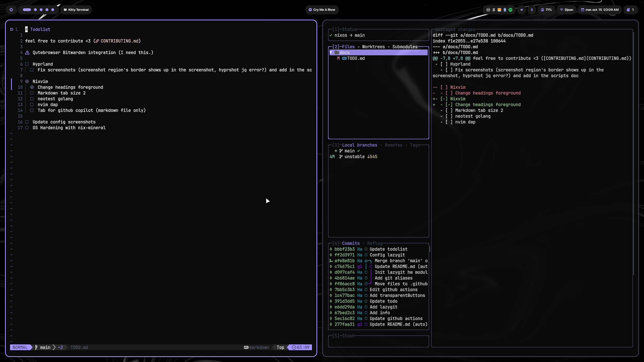Tick the 'Update config screenshots' checkbox

(x=27, y=122)
